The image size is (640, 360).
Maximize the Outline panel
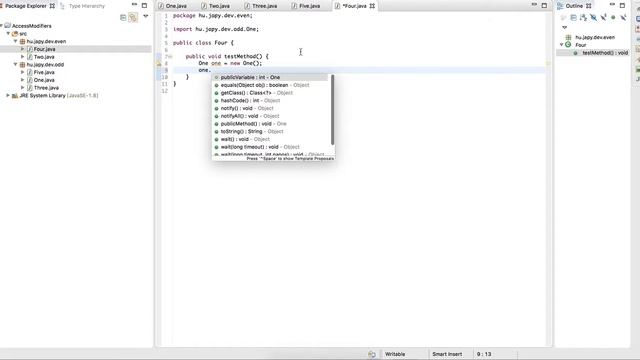622,6
